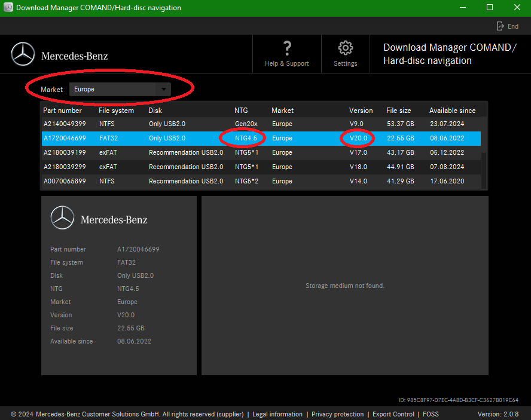The width and height of the screenshot is (531, 420).
Task: Open Export Control link
Action: click(x=393, y=414)
